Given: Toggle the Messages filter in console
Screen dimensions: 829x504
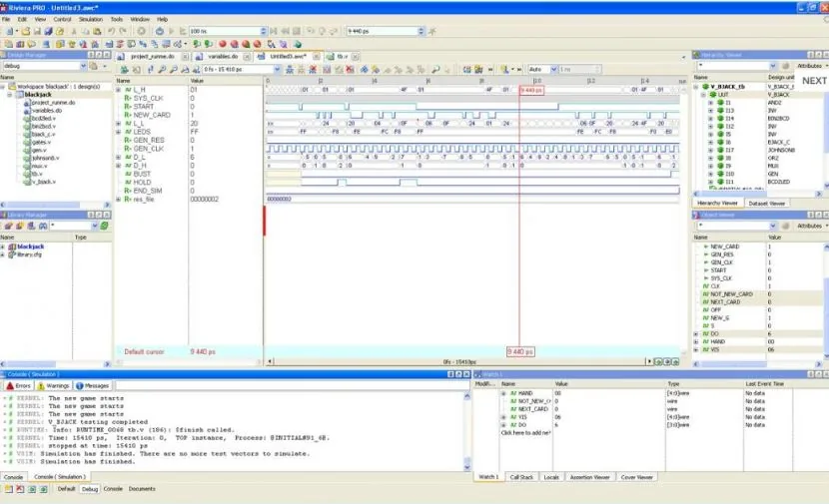Looking at the screenshot, I should [x=92, y=385].
